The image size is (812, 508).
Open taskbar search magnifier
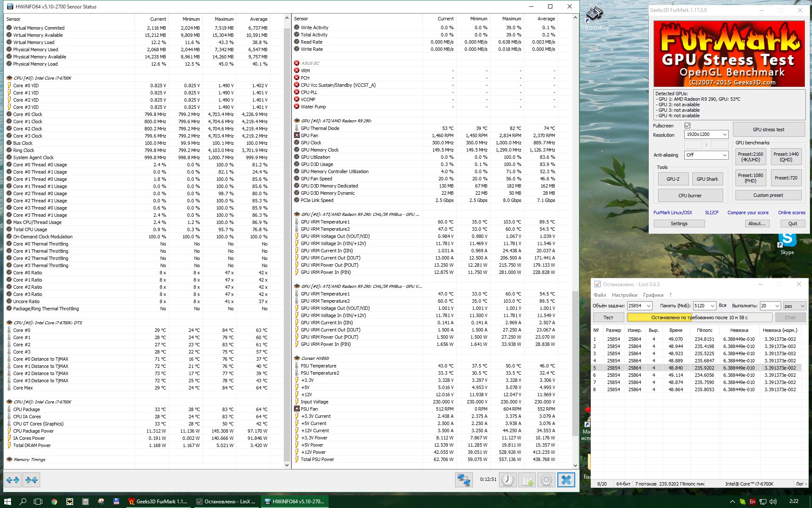pos(23,502)
